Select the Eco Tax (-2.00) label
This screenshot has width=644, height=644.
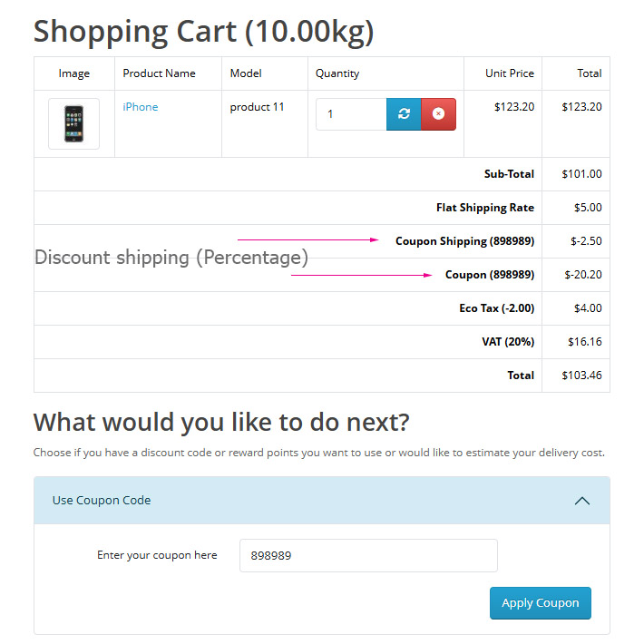point(496,308)
